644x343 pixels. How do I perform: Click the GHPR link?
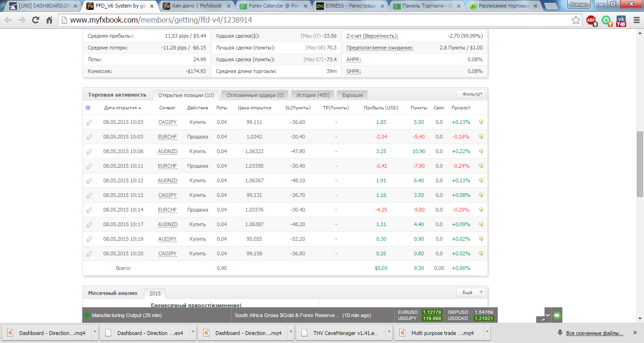[x=354, y=71]
